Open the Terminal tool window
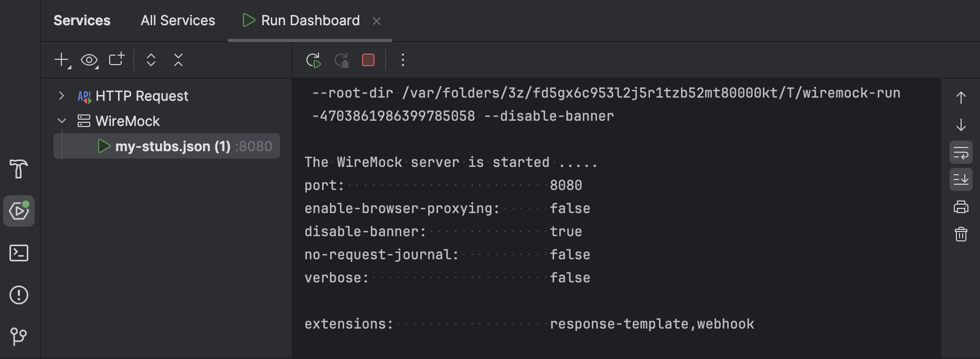 point(19,253)
